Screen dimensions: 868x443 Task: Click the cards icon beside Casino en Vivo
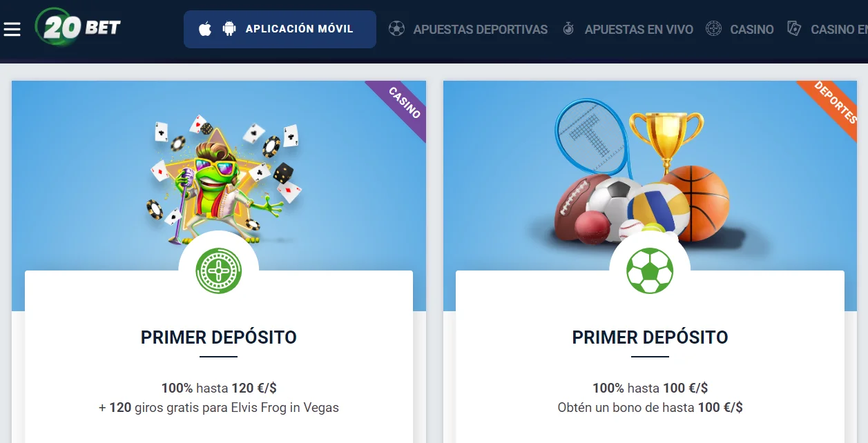pyautogui.click(x=794, y=29)
